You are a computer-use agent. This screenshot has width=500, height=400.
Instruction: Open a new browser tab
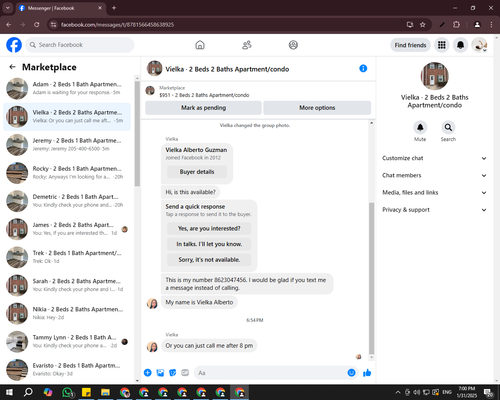point(114,8)
